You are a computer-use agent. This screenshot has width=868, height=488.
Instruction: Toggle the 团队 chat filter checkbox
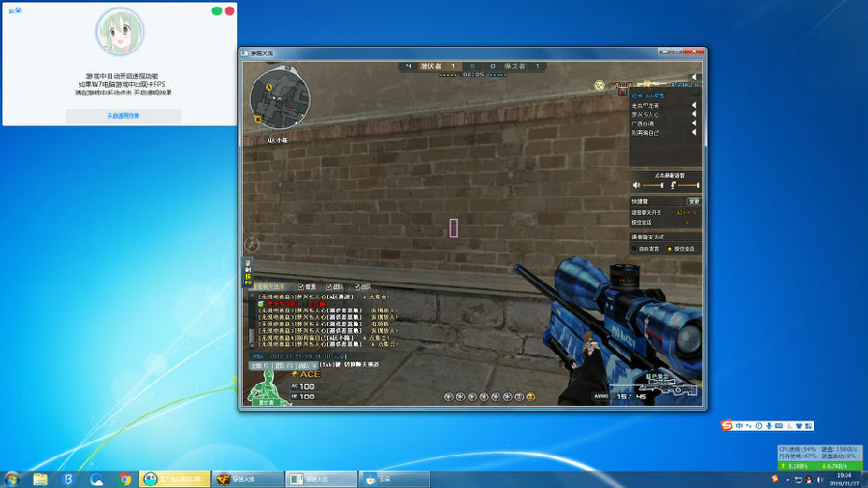pos(329,286)
